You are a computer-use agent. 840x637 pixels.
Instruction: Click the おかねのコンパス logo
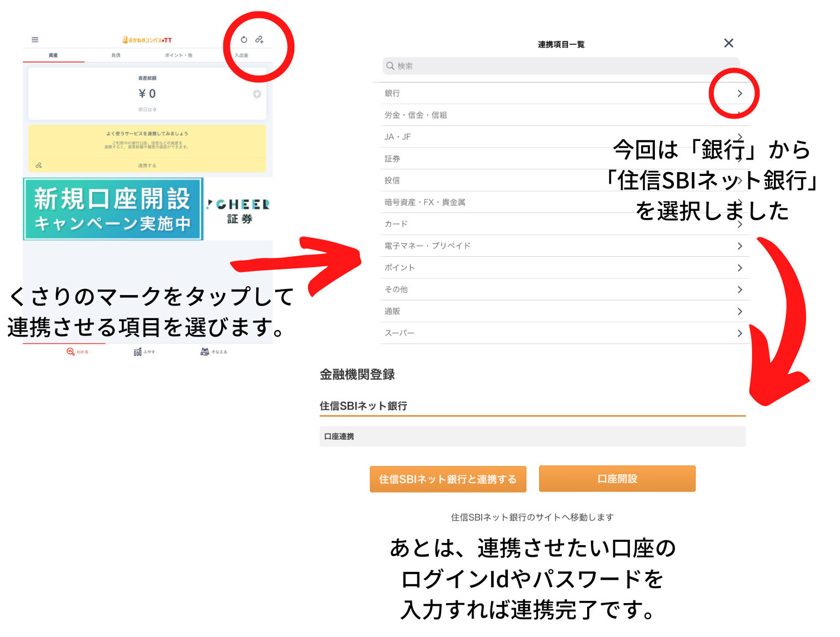[147, 40]
